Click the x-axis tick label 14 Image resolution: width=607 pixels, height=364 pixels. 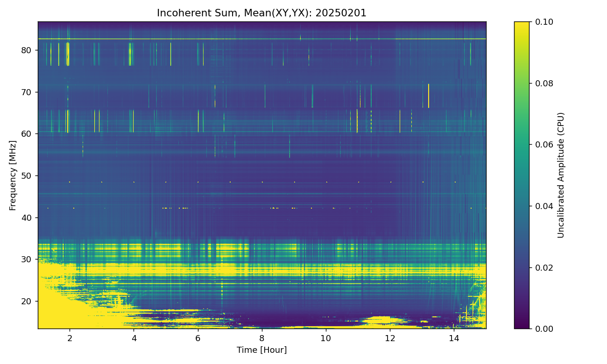click(x=453, y=338)
